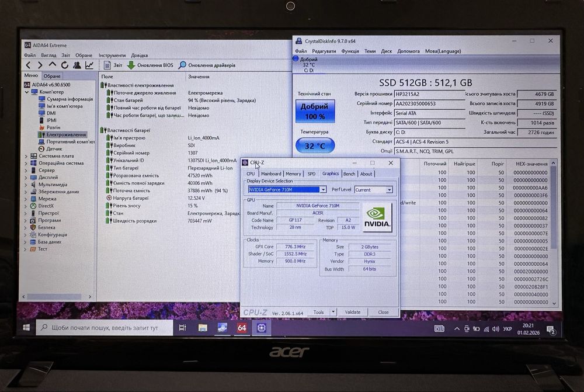Switch to the Обране tab in AIDA64
This screenshot has width=584, height=392.
52,76
